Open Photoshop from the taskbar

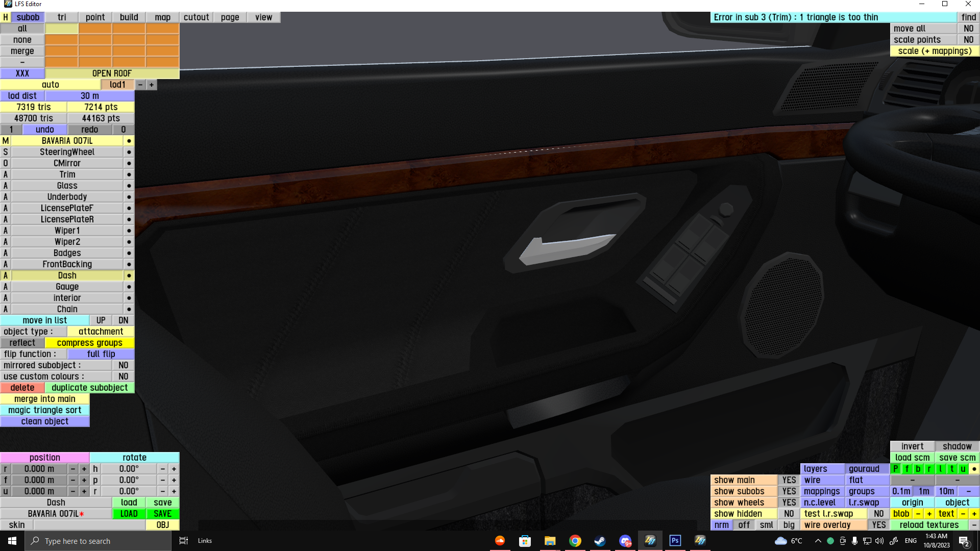(x=675, y=541)
